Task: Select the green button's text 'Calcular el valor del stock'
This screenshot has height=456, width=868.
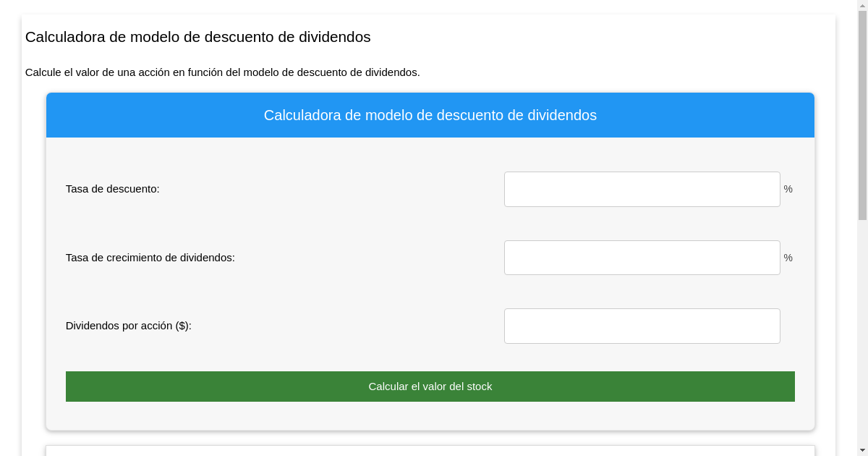Action: [x=430, y=387]
